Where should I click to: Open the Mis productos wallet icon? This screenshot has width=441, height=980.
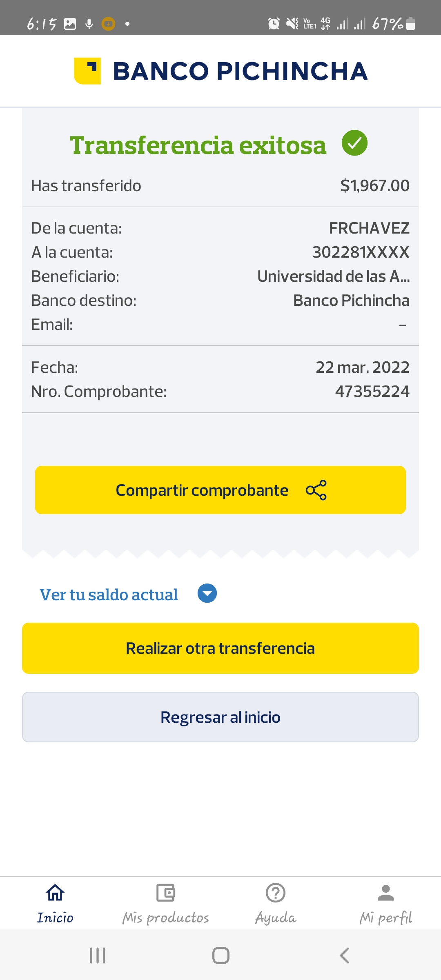165,893
